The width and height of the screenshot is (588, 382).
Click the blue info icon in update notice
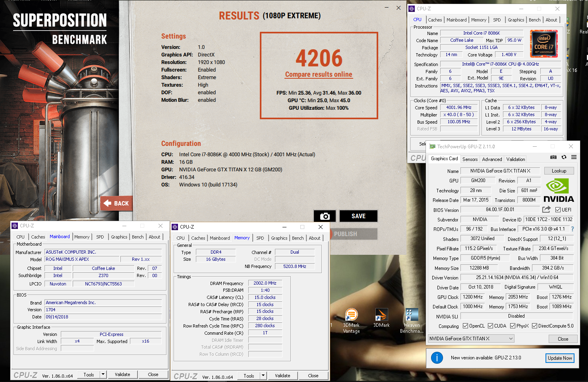pyautogui.click(x=437, y=358)
